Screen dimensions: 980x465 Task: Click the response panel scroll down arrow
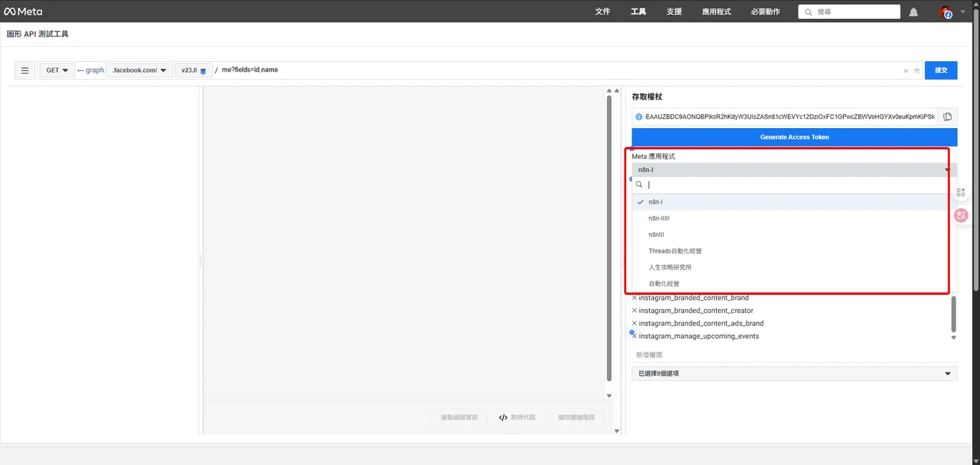pyautogui.click(x=609, y=396)
